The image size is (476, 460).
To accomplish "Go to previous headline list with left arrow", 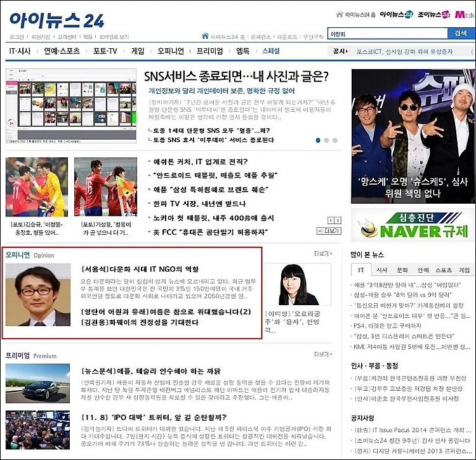I will click(x=331, y=220).
